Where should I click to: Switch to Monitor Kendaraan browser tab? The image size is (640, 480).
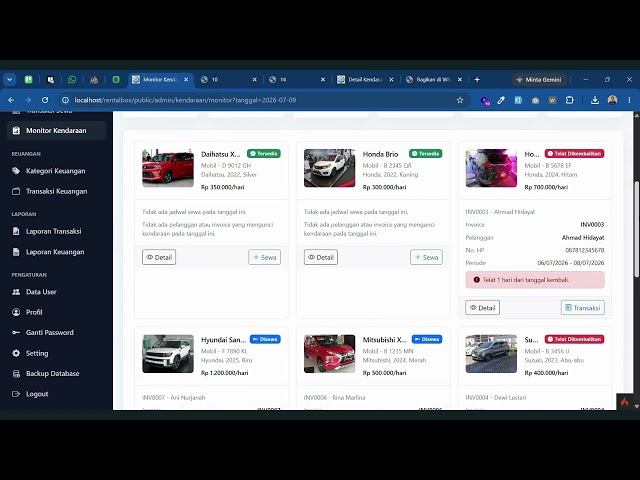click(x=160, y=80)
